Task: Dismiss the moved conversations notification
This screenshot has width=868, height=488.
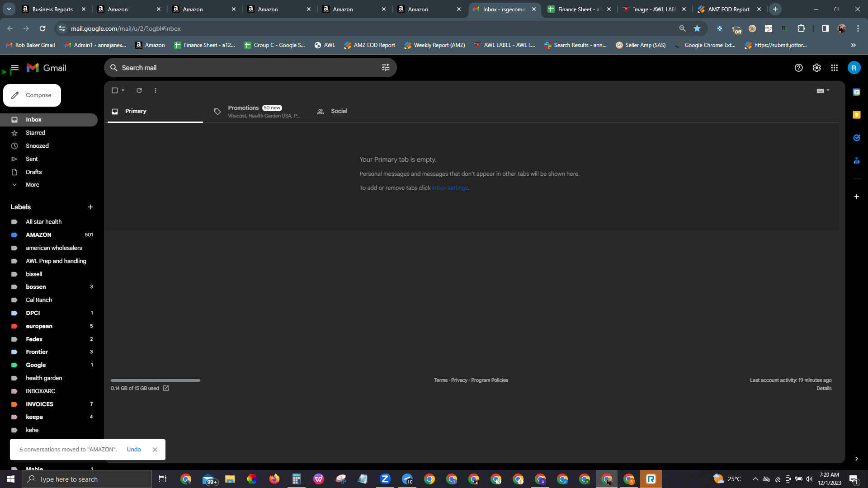Action: pos(155,450)
